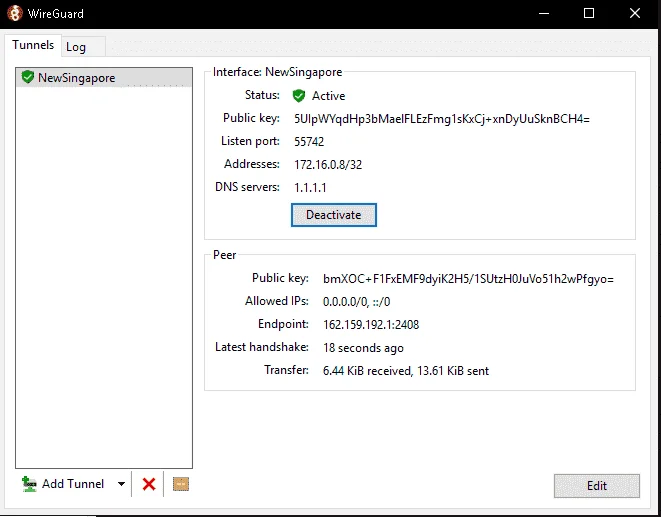
Task: Click the WireGuard logo in the title bar
Action: point(15,13)
